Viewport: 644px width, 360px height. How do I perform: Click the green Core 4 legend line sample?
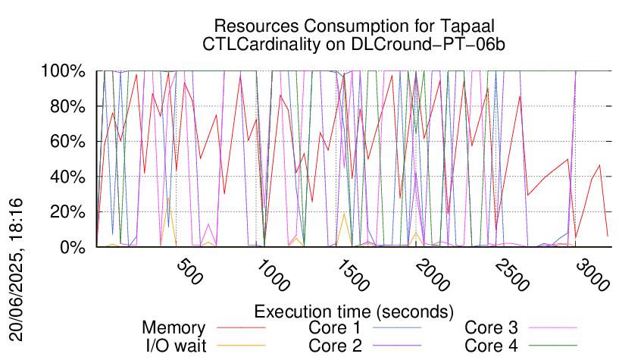[553, 346]
